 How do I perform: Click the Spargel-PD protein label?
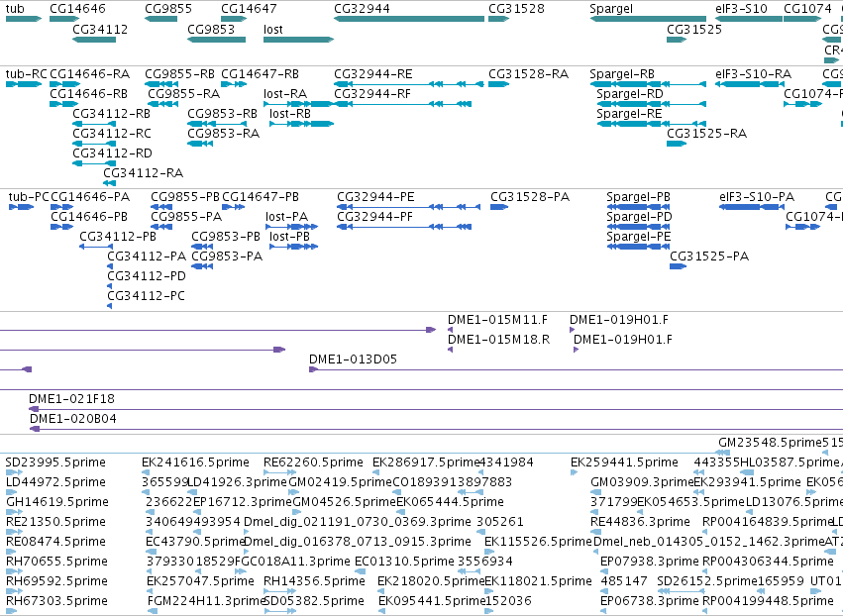coord(639,217)
